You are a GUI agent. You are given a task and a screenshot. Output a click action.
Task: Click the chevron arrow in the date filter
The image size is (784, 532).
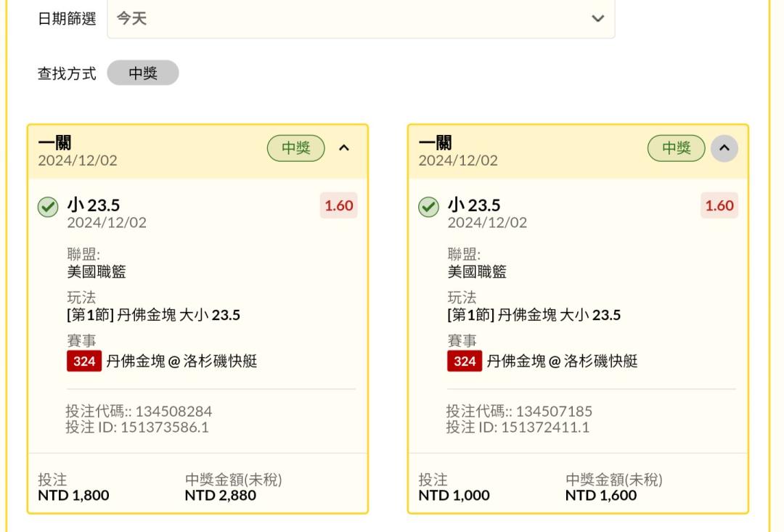tap(597, 18)
